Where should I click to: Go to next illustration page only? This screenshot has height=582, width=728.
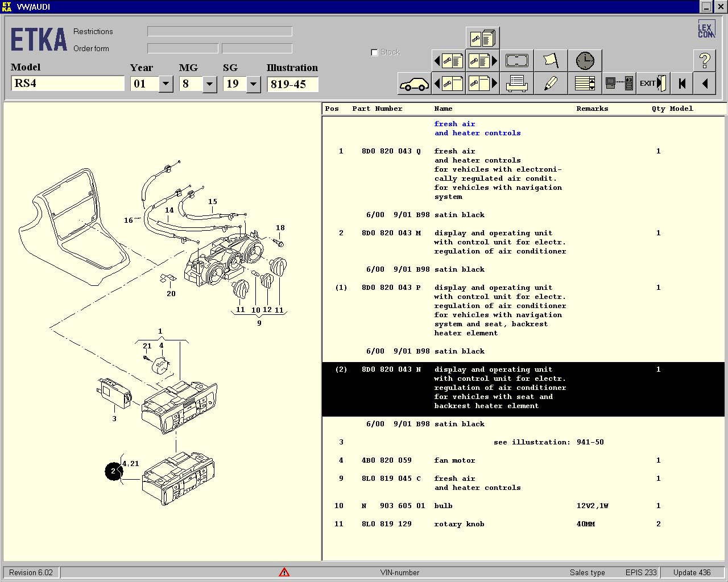(x=482, y=84)
